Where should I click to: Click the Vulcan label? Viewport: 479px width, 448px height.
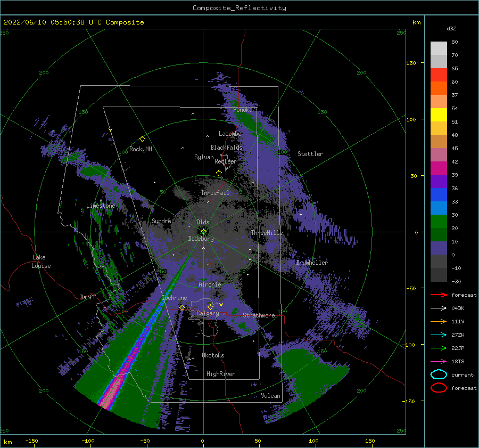point(270,396)
